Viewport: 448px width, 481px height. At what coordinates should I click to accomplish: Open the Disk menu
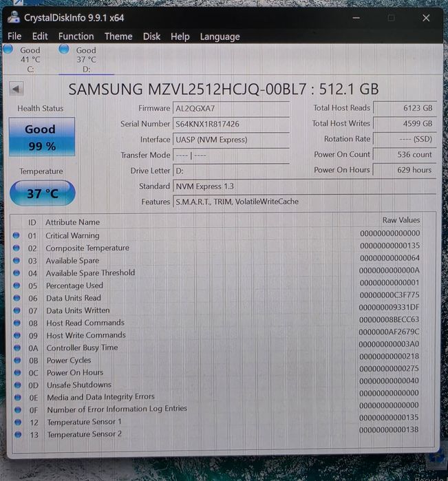(x=151, y=36)
